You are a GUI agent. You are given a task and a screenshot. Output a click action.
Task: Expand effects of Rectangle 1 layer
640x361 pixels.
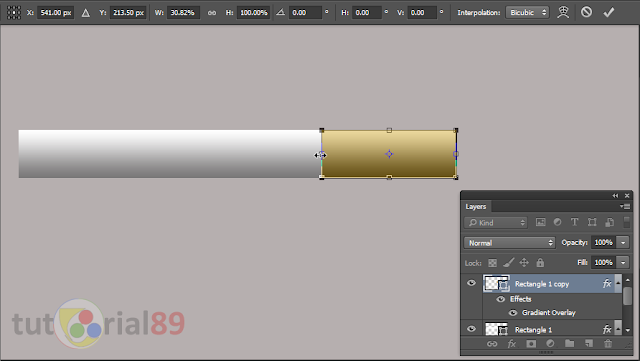click(x=618, y=329)
